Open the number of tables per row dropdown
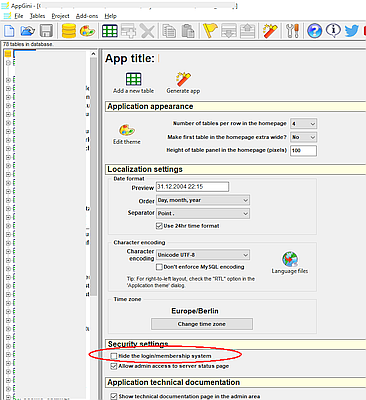Screen dimensions: 366x400 [x=303, y=124]
